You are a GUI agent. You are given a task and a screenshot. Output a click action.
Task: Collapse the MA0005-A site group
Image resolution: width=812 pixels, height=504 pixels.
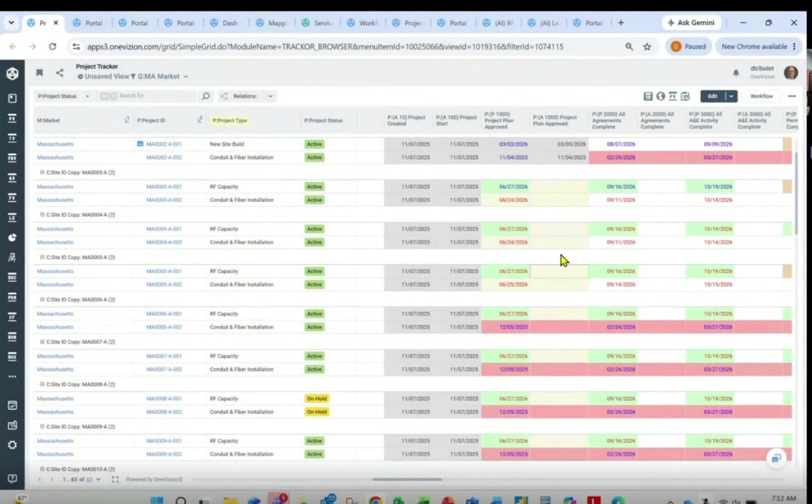coord(42,257)
